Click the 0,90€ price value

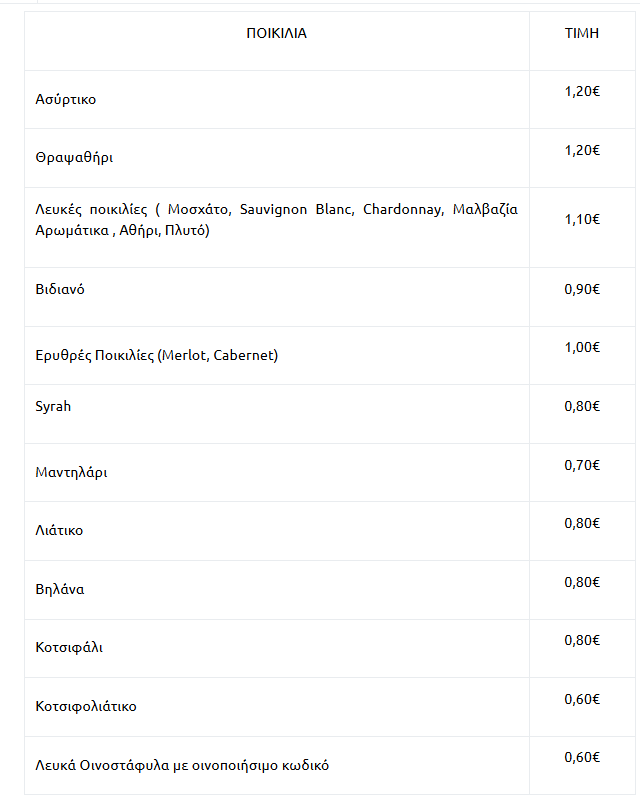tap(582, 289)
